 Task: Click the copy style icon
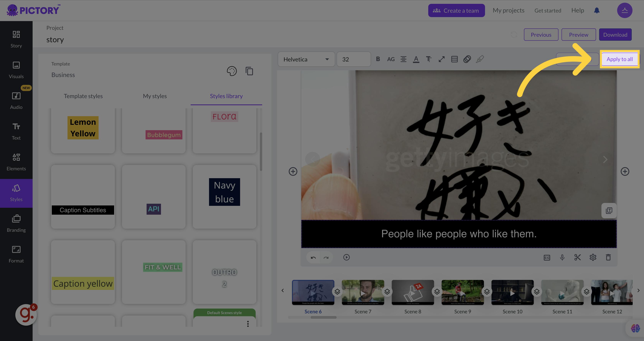pyautogui.click(x=249, y=71)
